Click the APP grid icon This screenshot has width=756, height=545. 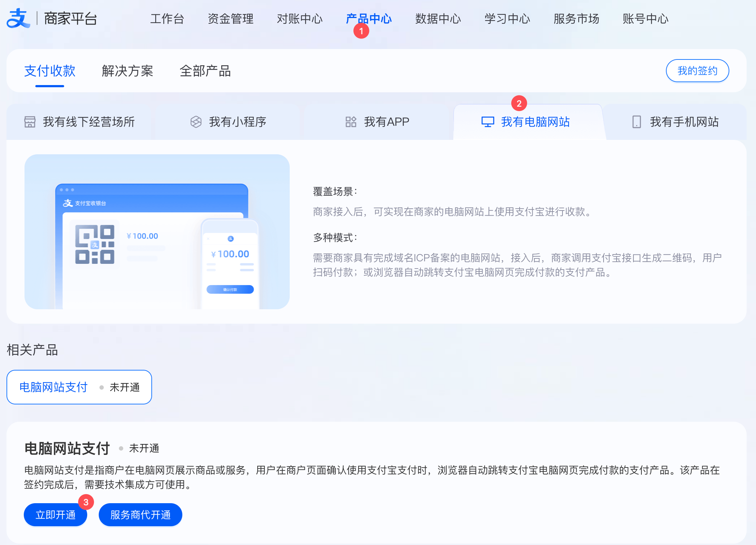click(351, 122)
